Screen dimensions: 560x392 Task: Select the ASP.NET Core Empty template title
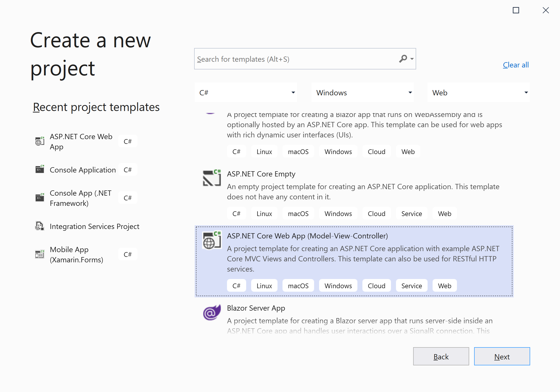point(261,174)
